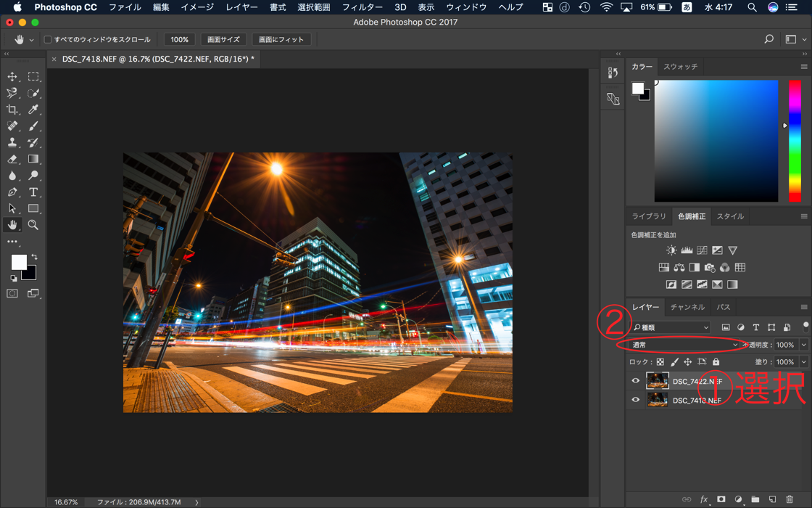Open the Layers panel options menu
This screenshot has height=508, width=812.
click(x=804, y=307)
